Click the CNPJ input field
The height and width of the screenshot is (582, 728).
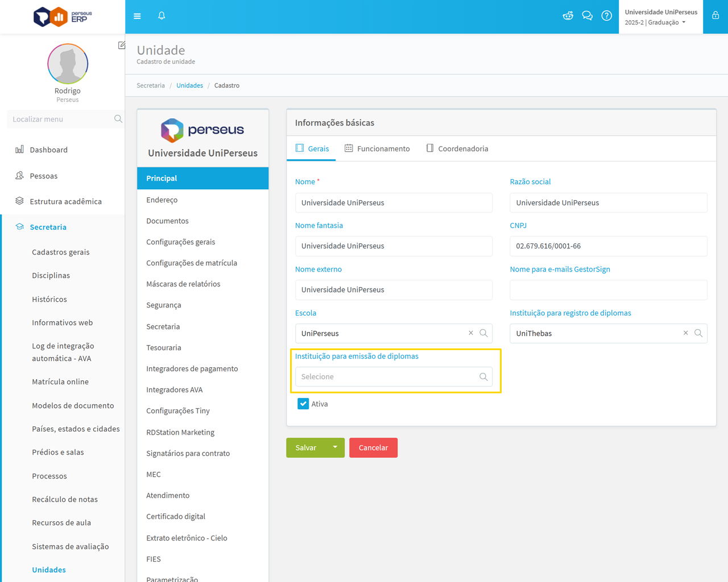pos(609,246)
